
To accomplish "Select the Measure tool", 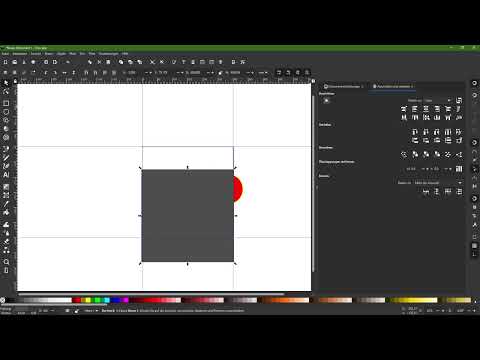I will tap(6, 270).
